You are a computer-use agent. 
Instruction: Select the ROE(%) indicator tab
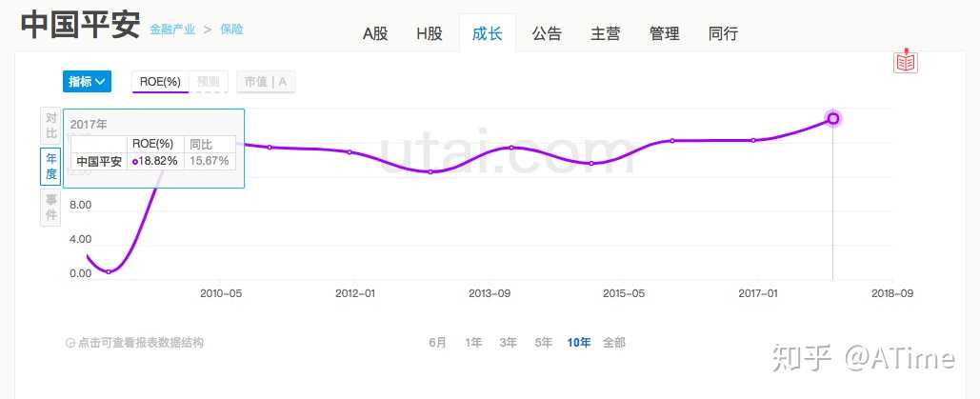click(x=160, y=82)
